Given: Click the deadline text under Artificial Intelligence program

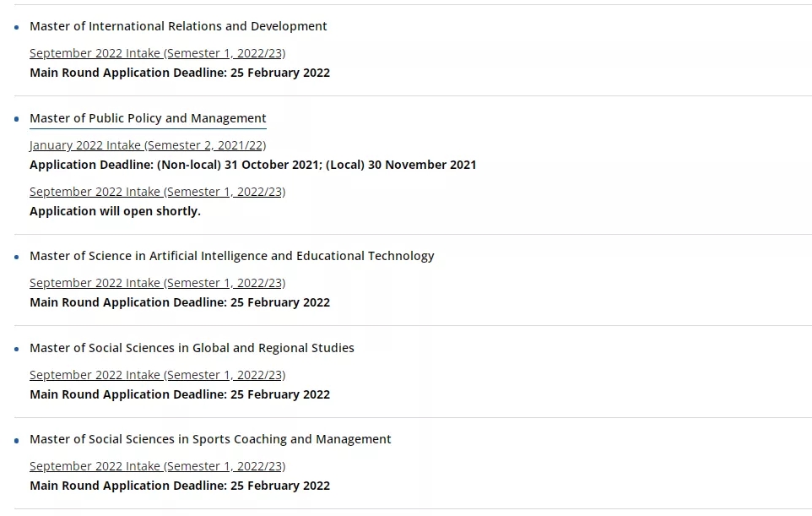Looking at the screenshot, I should pyautogui.click(x=180, y=302).
